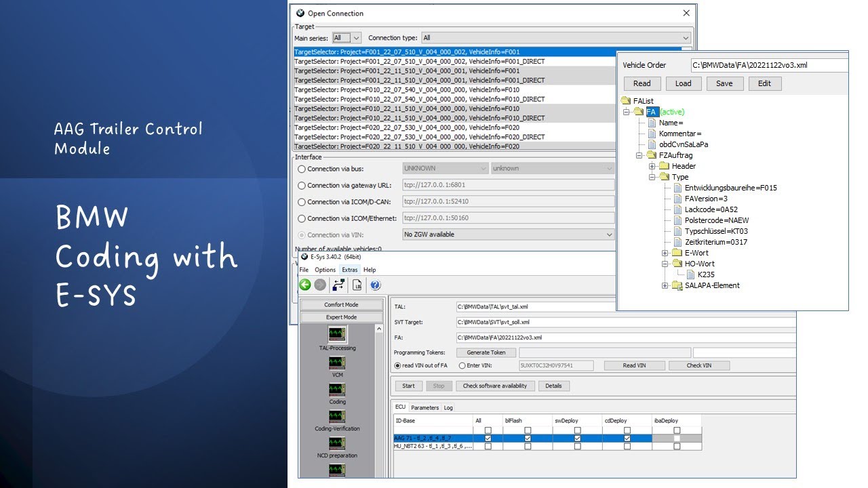Open the Coding module icon
The width and height of the screenshot is (868, 488).
click(337, 390)
